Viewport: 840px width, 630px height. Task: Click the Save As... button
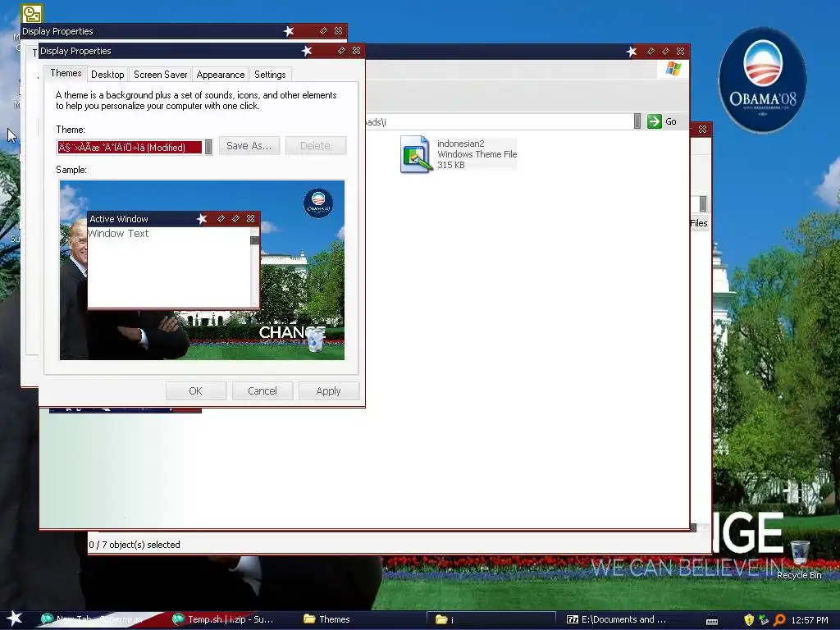click(x=249, y=146)
